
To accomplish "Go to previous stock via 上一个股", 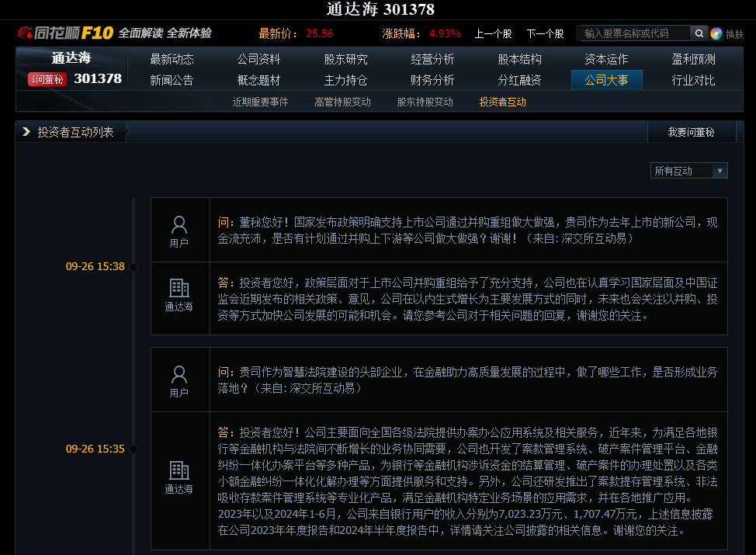I will 493,33.
